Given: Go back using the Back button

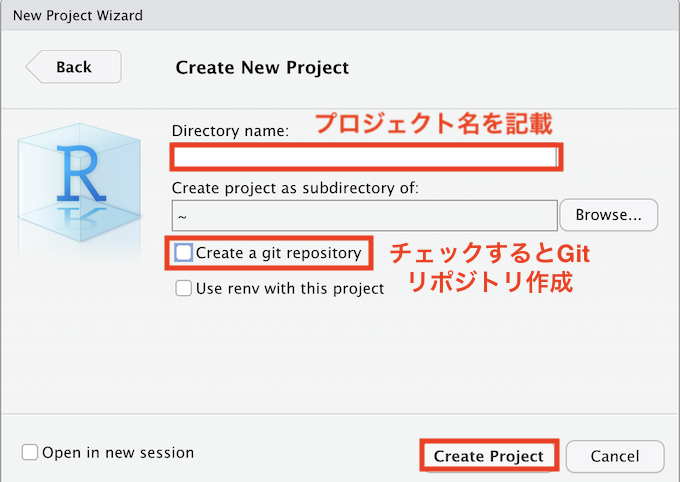Looking at the screenshot, I should (x=74, y=67).
